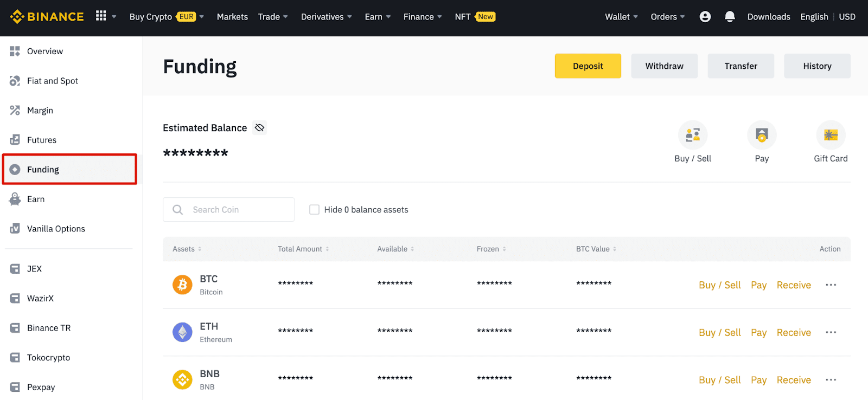Open more actions for BTC row
The width and height of the screenshot is (868, 400).
pyautogui.click(x=831, y=285)
